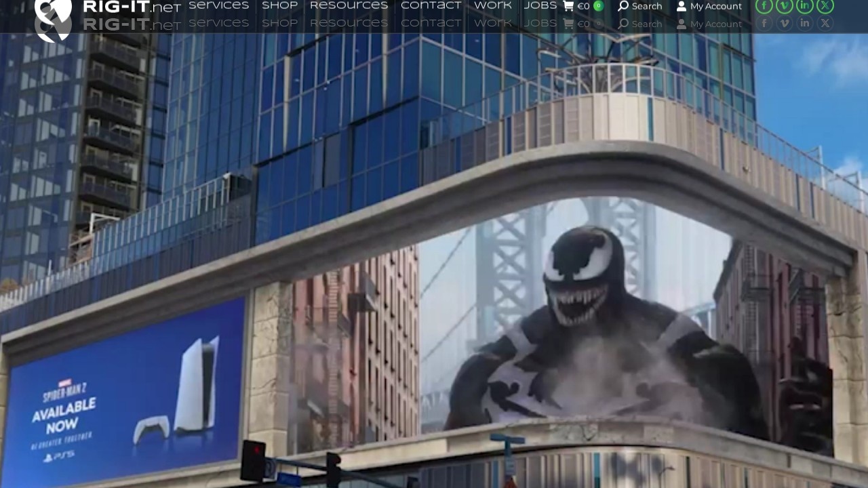Open the Resources navigation item

click(349, 5)
